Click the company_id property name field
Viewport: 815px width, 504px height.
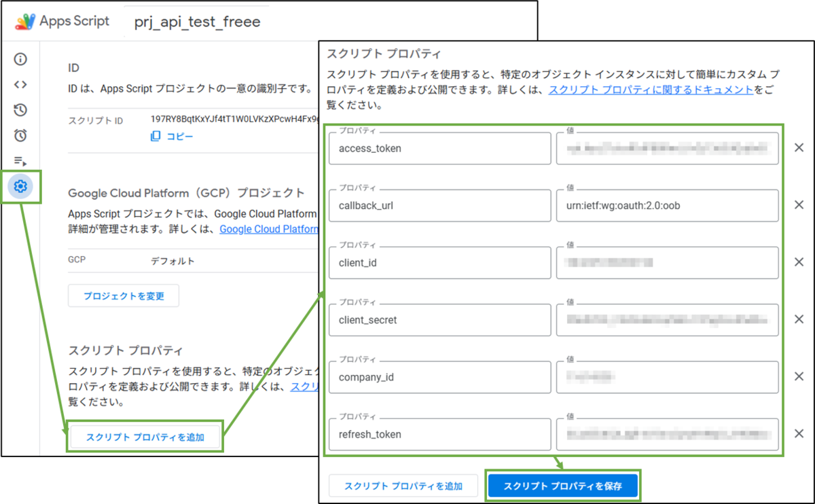(x=440, y=376)
